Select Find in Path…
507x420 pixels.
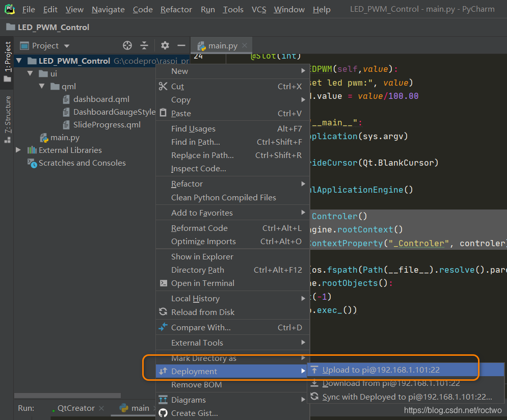232,142
